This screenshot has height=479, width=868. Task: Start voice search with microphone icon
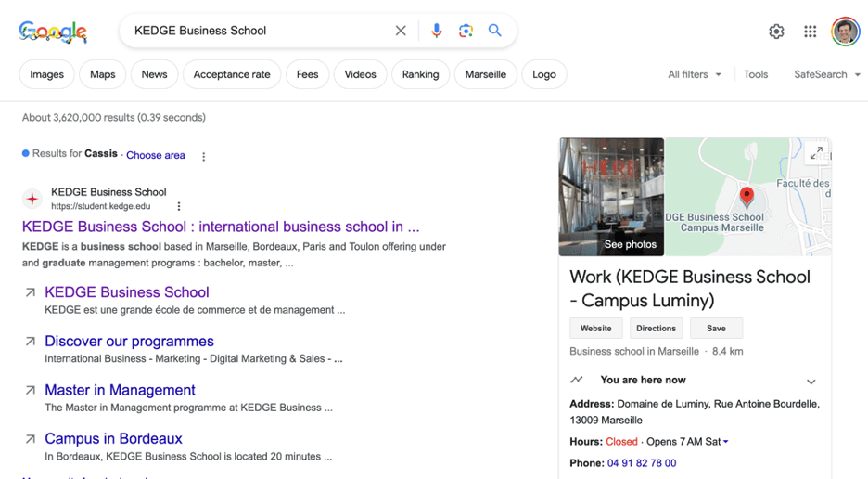tap(436, 31)
